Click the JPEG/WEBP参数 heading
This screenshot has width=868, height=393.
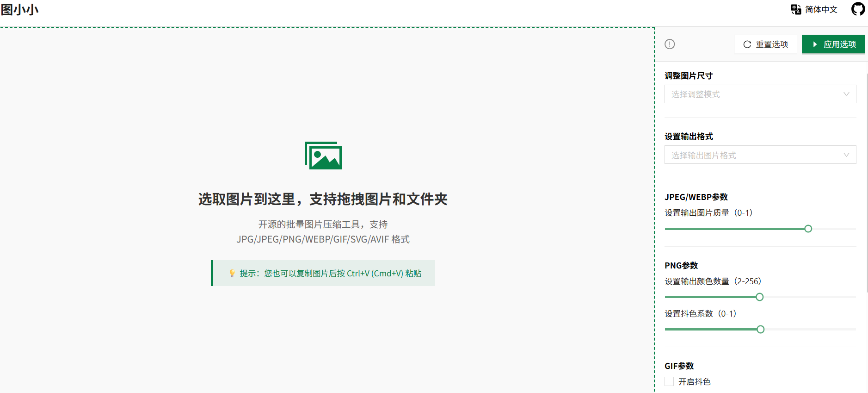tap(696, 197)
